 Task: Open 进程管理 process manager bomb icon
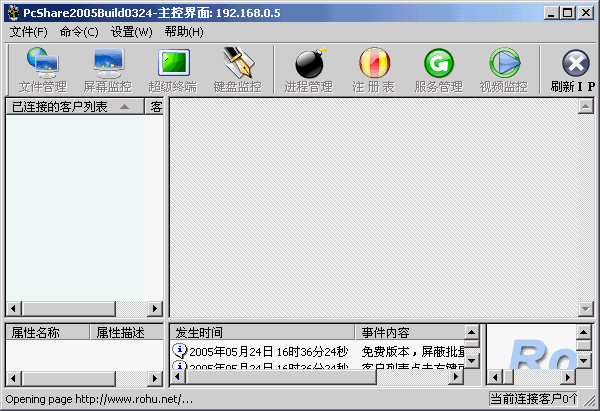tap(307, 70)
